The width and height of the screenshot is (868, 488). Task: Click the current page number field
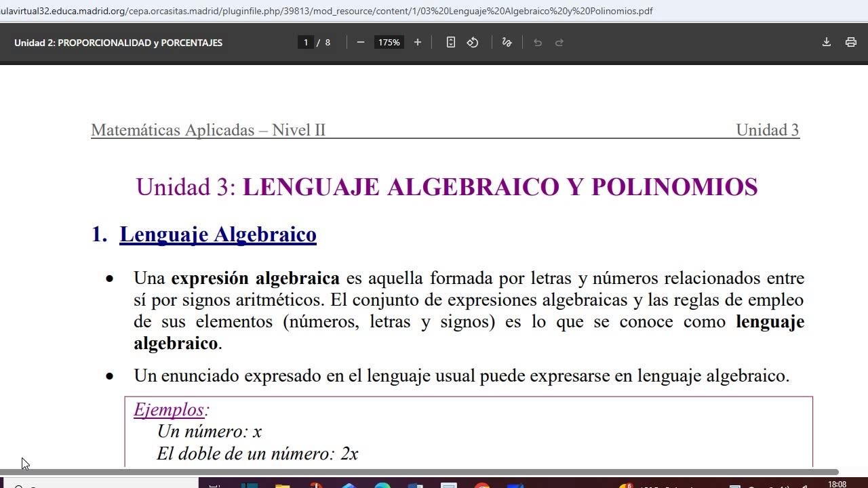pos(306,42)
